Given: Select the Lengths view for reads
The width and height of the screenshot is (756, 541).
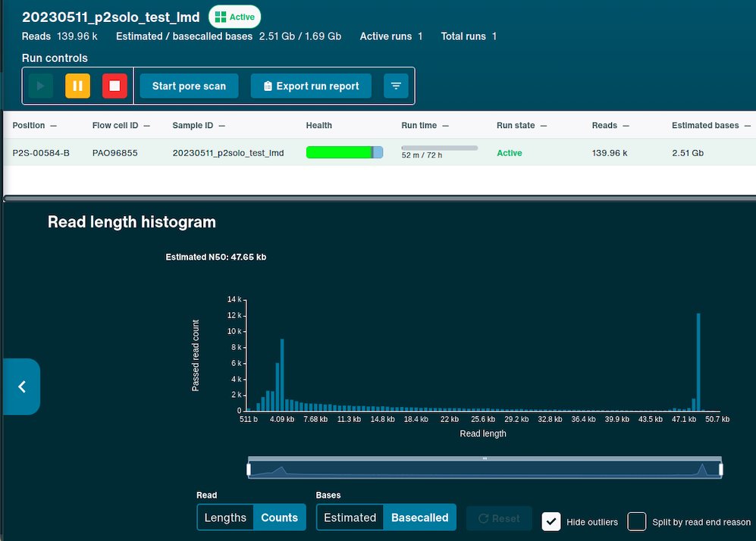Looking at the screenshot, I should click(x=224, y=518).
